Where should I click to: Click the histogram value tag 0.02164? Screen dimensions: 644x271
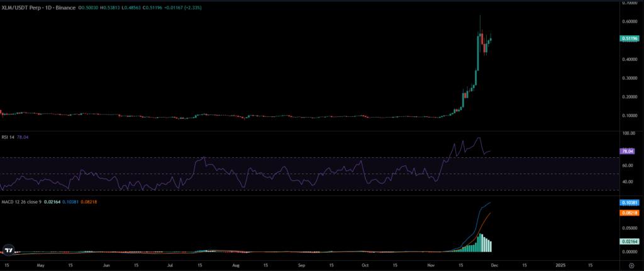(630, 241)
